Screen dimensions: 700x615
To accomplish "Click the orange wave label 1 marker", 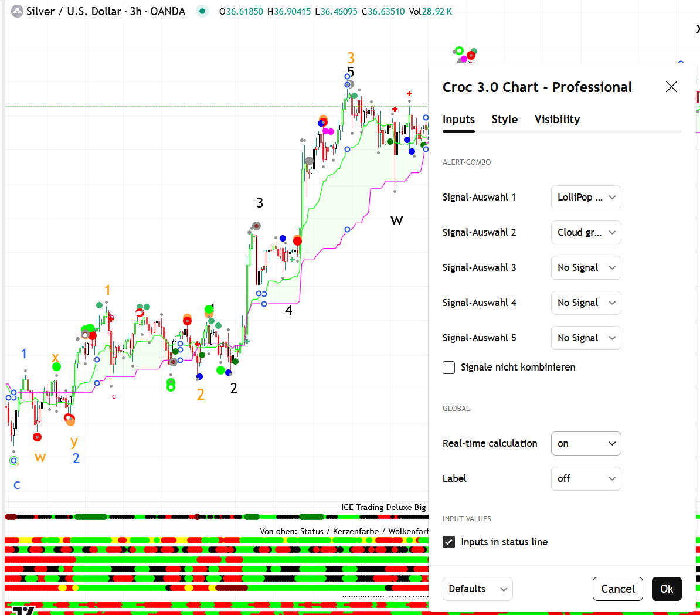I will 107,290.
